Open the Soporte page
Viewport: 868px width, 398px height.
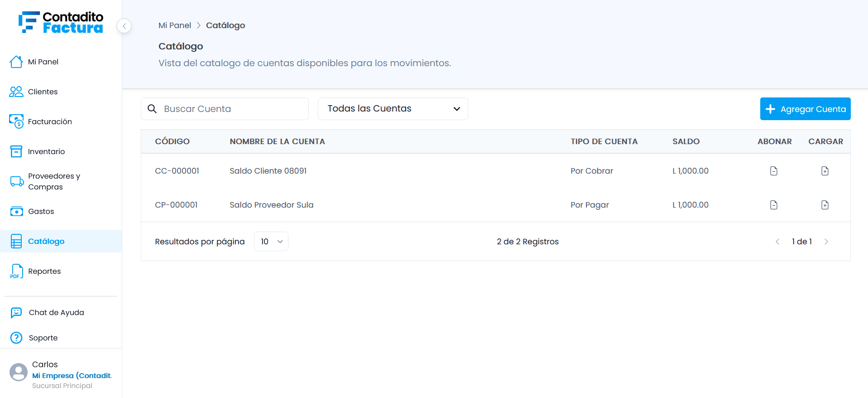(43, 338)
